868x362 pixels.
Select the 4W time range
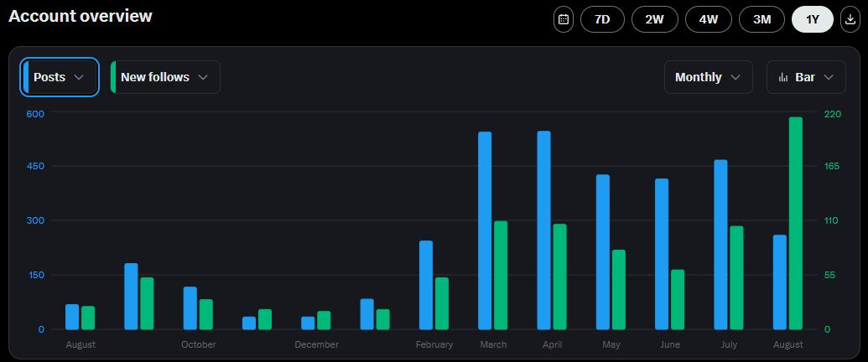[x=708, y=19]
